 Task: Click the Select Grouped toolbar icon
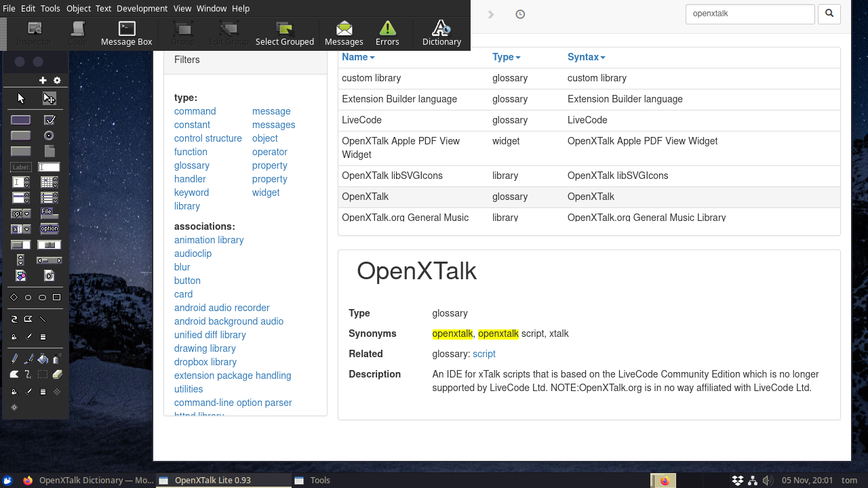pyautogui.click(x=284, y=33)
